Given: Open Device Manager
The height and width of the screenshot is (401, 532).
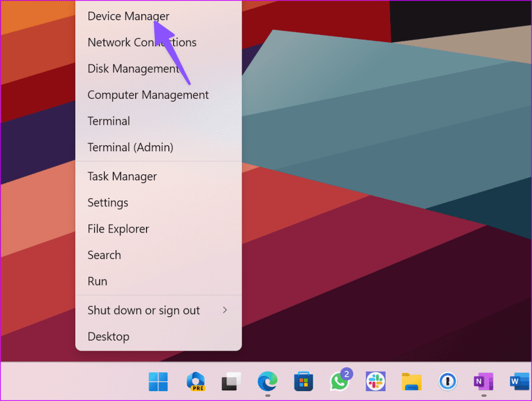Looking at the screenshot, I should tap(128, 16).
